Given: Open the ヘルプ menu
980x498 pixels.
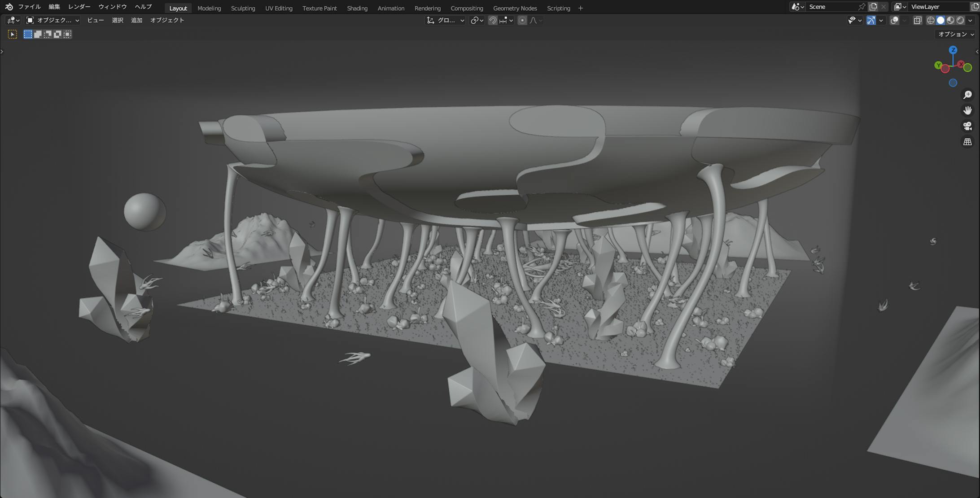Looking at the screenshot, I should tap(144, 7).
